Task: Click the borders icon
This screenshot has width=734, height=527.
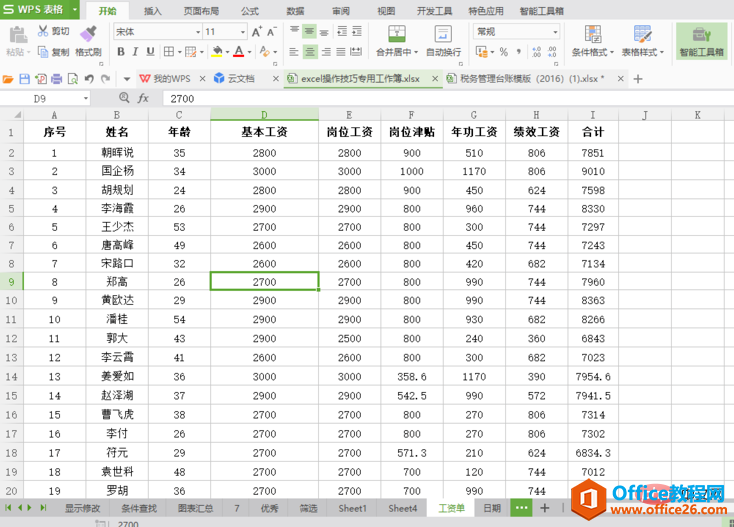Action: [169, 51]
